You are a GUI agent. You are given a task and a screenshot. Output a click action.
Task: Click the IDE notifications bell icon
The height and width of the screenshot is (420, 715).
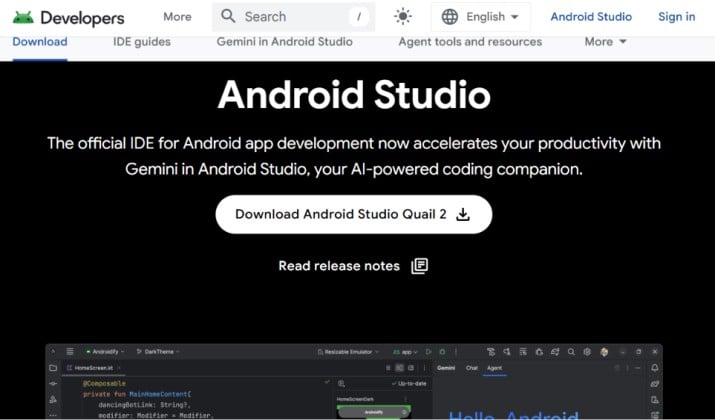pyautogui.click(x=655, y=368)
